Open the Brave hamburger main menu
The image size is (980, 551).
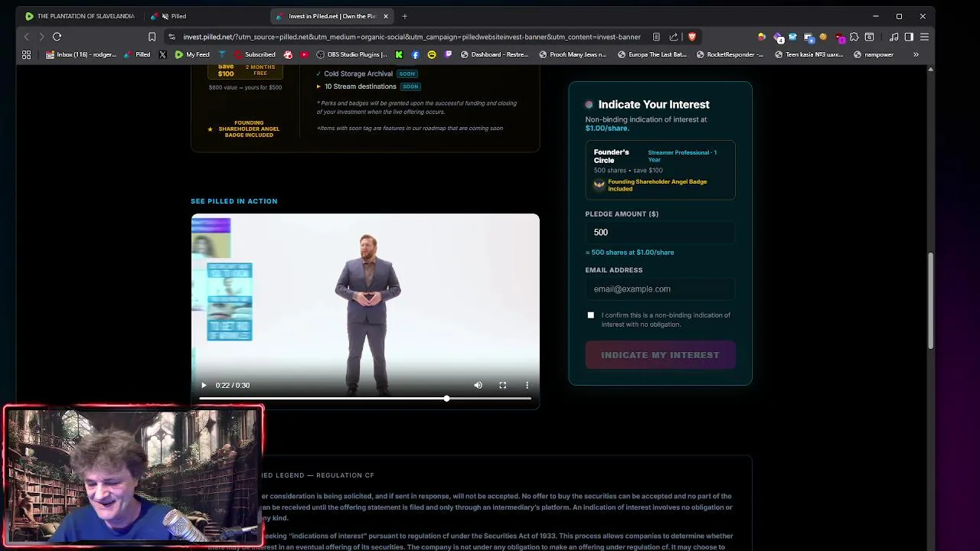[x=924, y=37]
